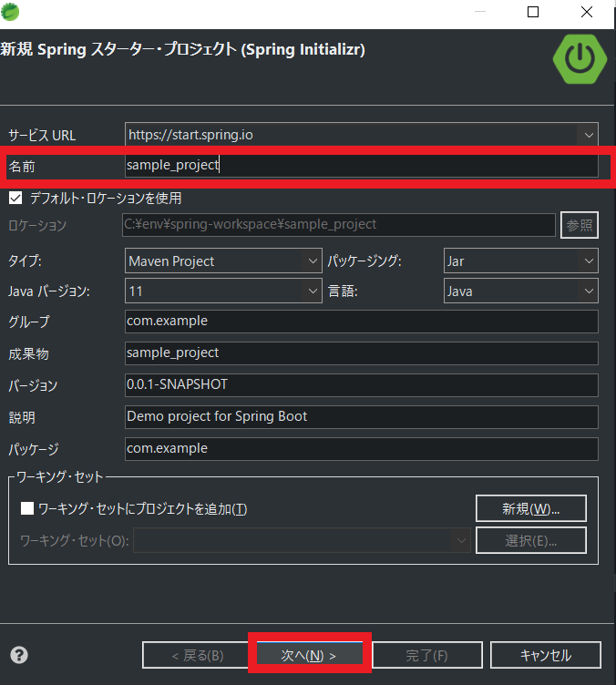Click the 名前 field containing sample_project
This screenshot has height=685, width=616.
point(361,166)
